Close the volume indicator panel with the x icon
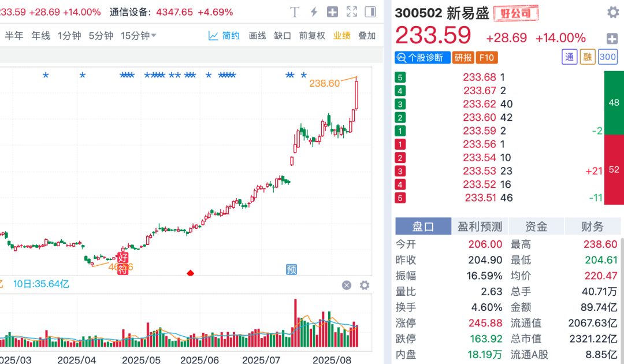Image resolution: width=624 pixels, height=364 pixels. (347, 285)
